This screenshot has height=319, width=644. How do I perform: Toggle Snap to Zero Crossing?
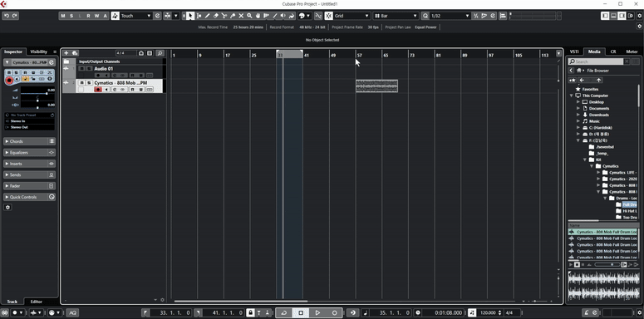pos(319,16)
